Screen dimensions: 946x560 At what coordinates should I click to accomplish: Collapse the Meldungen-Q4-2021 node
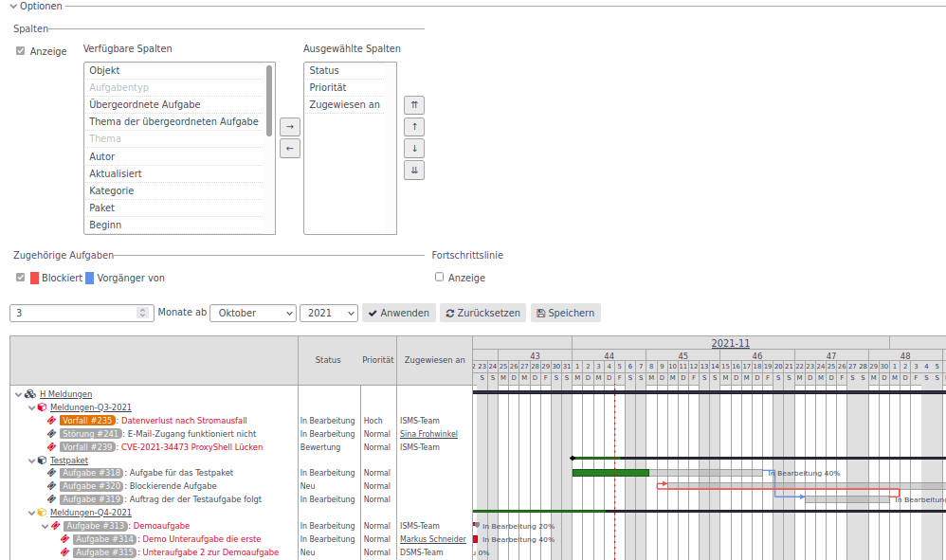pyautogui.click(x=32, y=513)
